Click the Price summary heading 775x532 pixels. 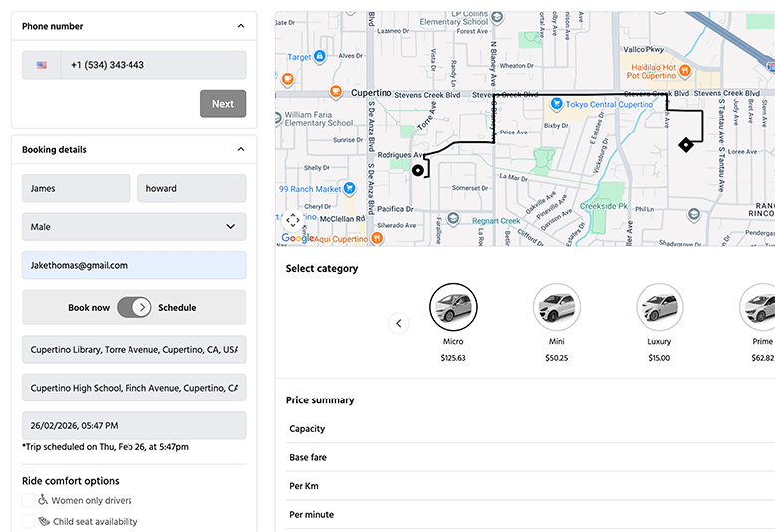tap(320, 399)
